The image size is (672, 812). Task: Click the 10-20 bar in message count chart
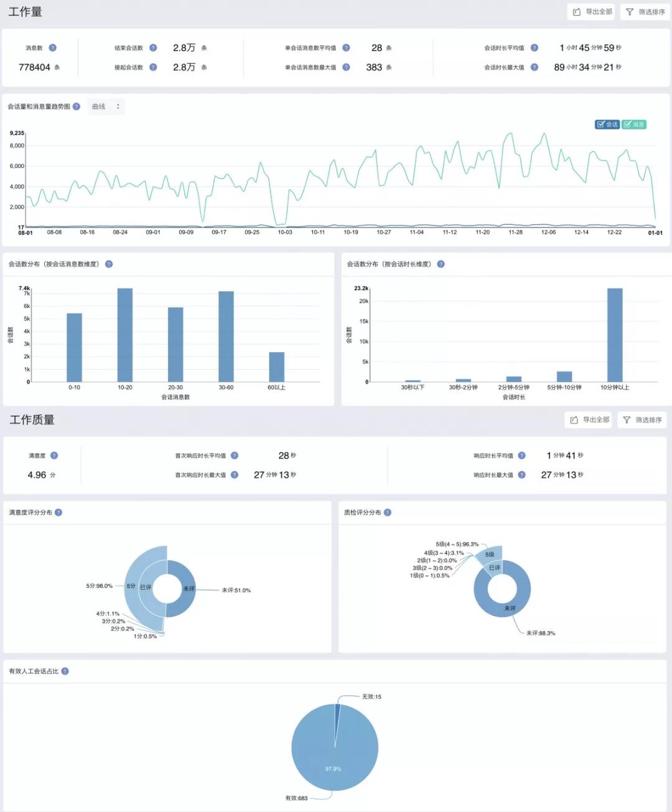125,335
